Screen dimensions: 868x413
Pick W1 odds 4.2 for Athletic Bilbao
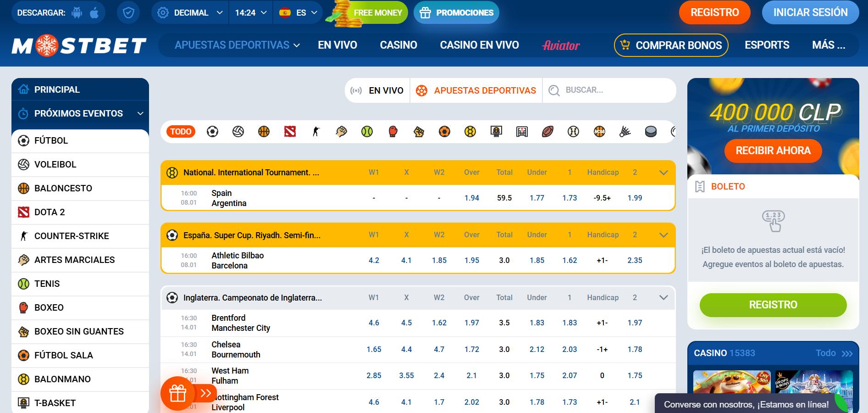374,260
